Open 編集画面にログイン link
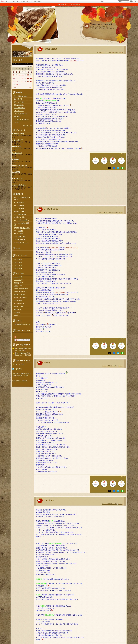The width and height of the screenshot is (138, 644). pos(24,324)
